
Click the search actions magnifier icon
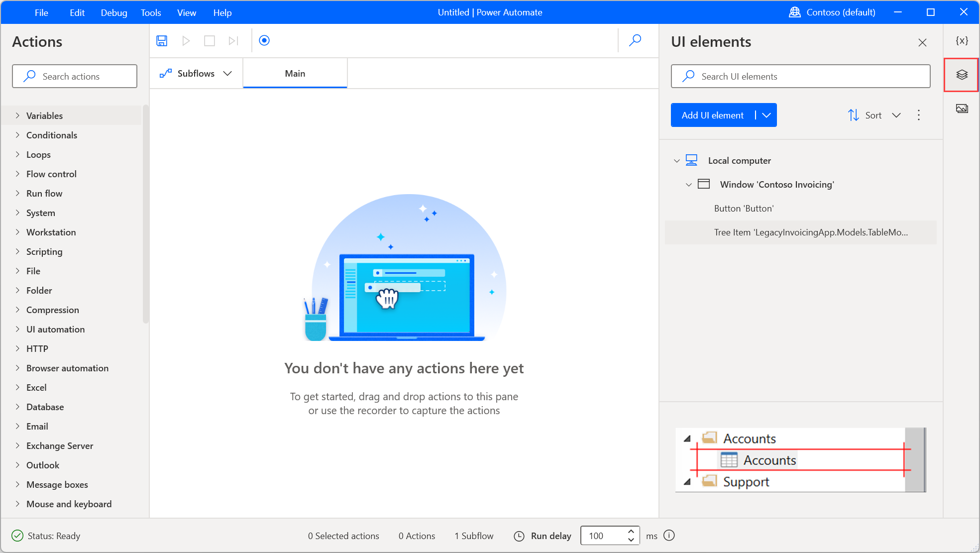28,76
